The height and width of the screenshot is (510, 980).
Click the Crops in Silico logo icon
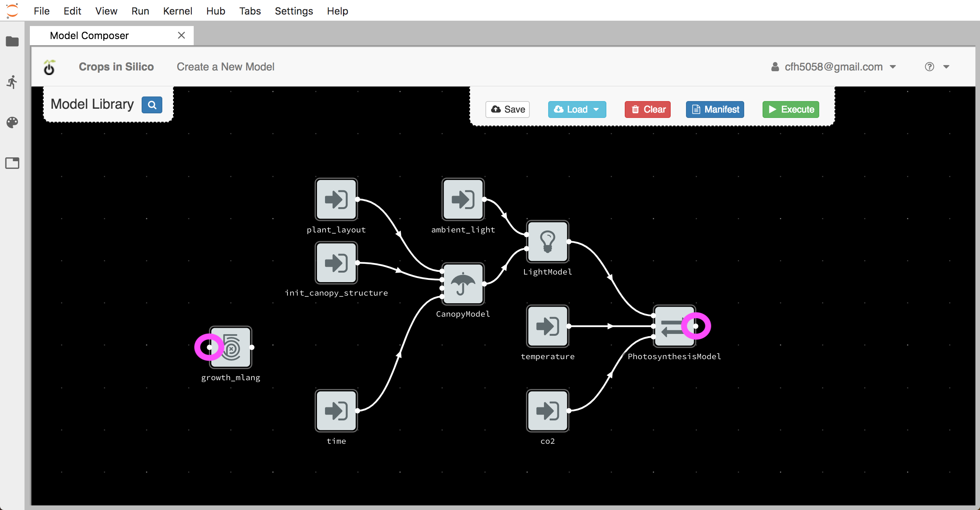tap(51, 67)
